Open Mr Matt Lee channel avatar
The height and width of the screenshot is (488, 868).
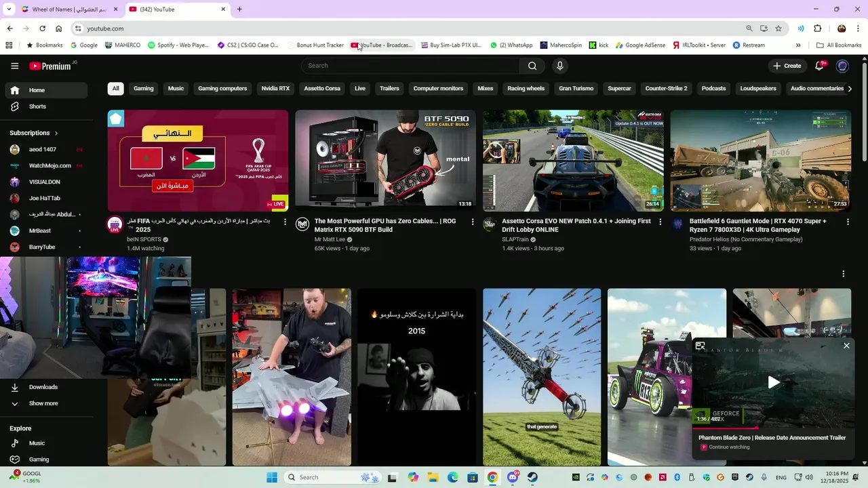(302, 224)
